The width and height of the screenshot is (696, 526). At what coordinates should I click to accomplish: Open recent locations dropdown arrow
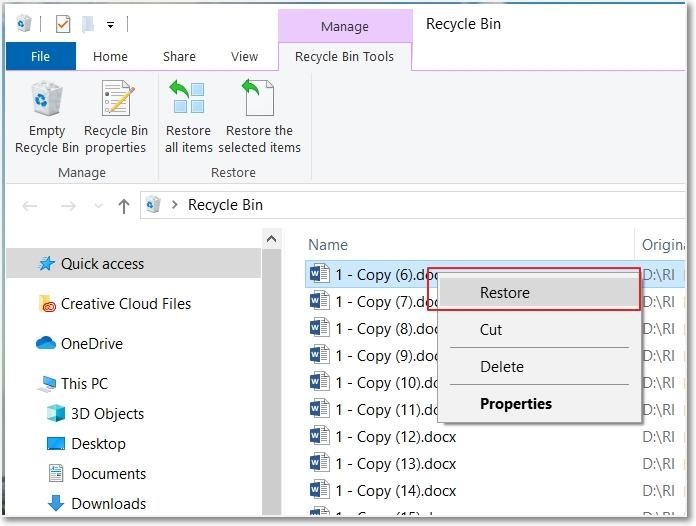[x=99, y=206]
